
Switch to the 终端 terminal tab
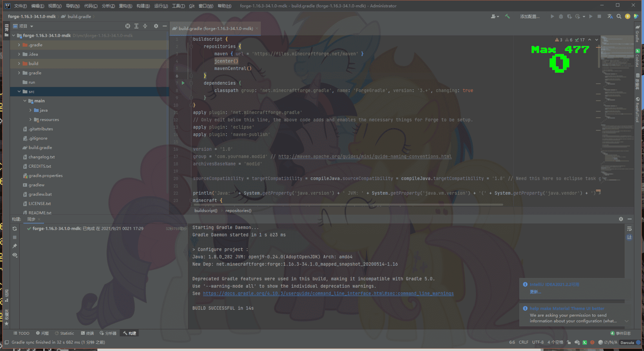(87, 333)
